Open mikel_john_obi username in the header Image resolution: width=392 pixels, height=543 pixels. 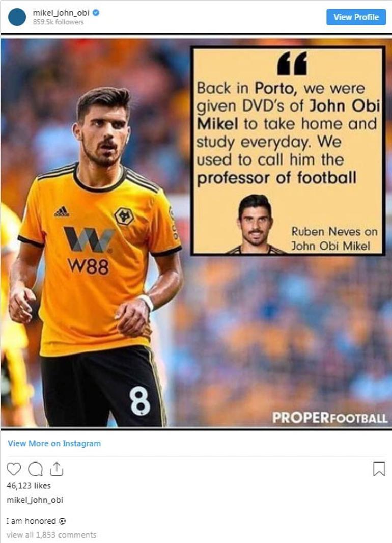(x=61, y=13)
